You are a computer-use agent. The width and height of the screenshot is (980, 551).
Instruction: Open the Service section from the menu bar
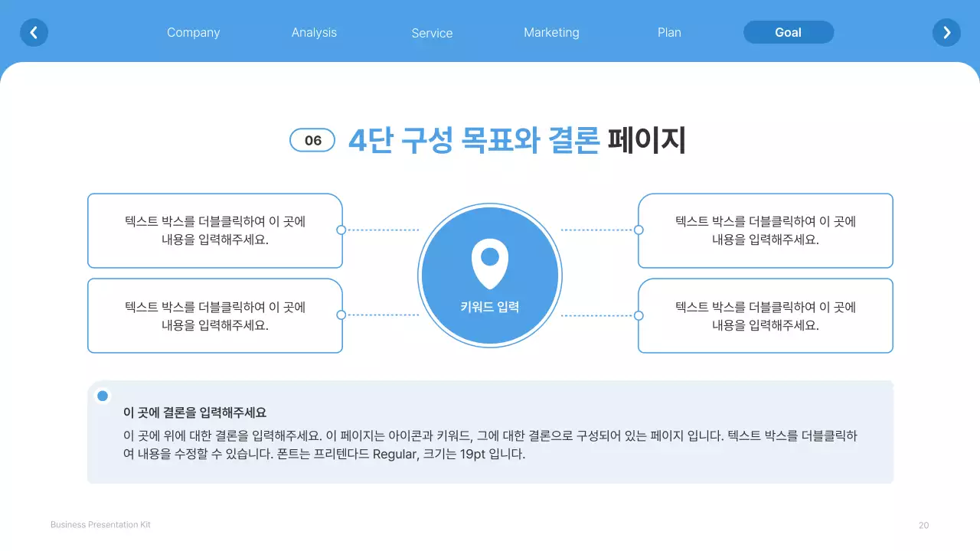(x=432, y=33)
